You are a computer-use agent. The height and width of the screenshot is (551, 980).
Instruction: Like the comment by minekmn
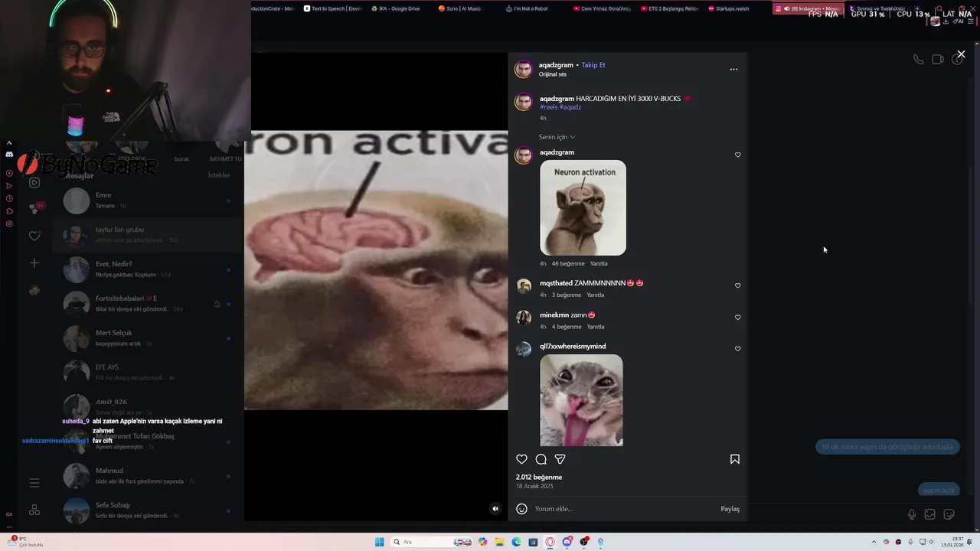(x=737, y=317)
